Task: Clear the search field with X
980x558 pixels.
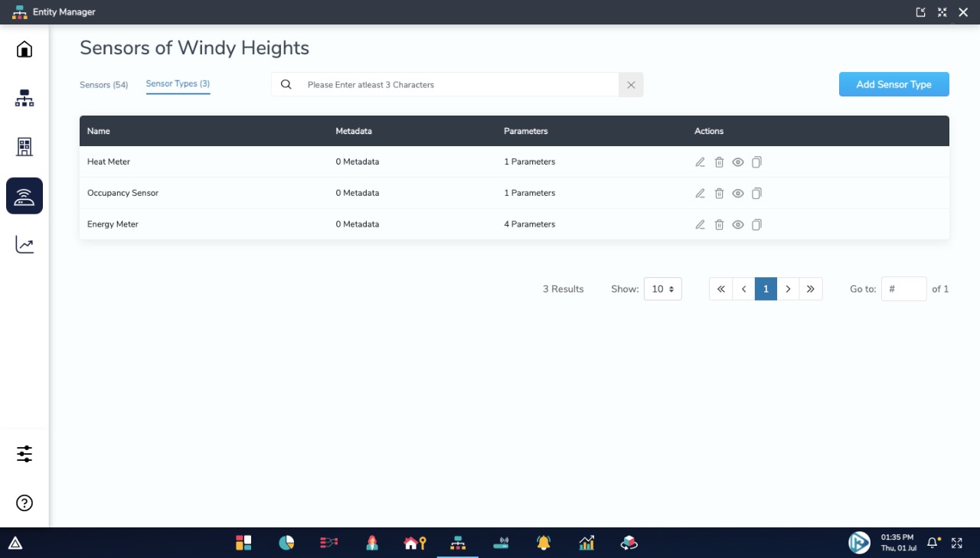Action: [x=631, y=85]
